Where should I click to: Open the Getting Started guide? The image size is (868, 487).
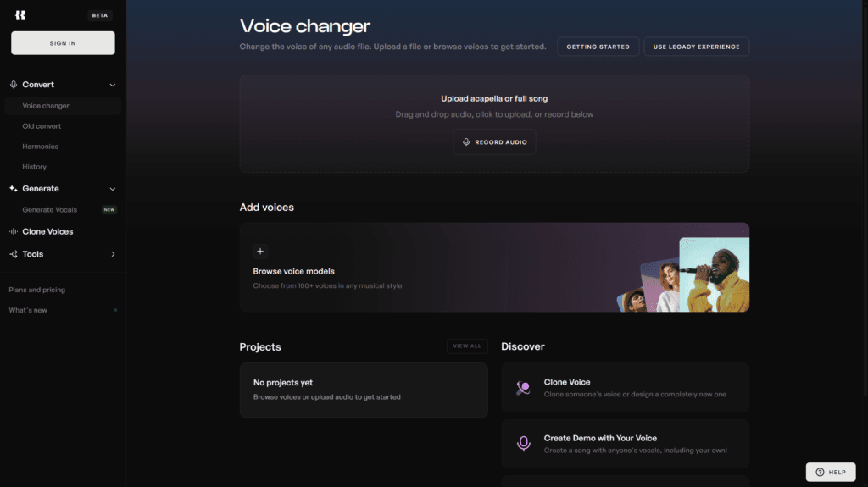coord(598,47)
